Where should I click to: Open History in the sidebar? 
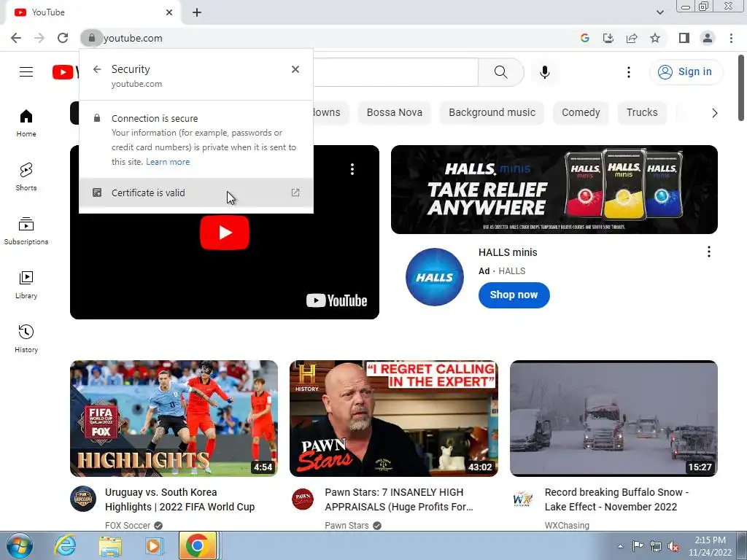[26, 338]
